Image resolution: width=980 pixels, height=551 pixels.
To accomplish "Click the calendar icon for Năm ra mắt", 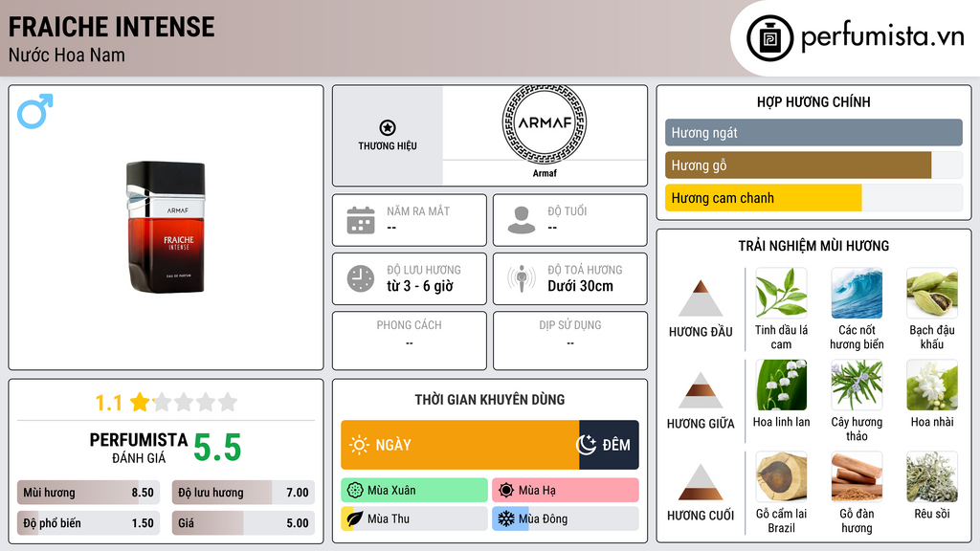I will (360, 220).
